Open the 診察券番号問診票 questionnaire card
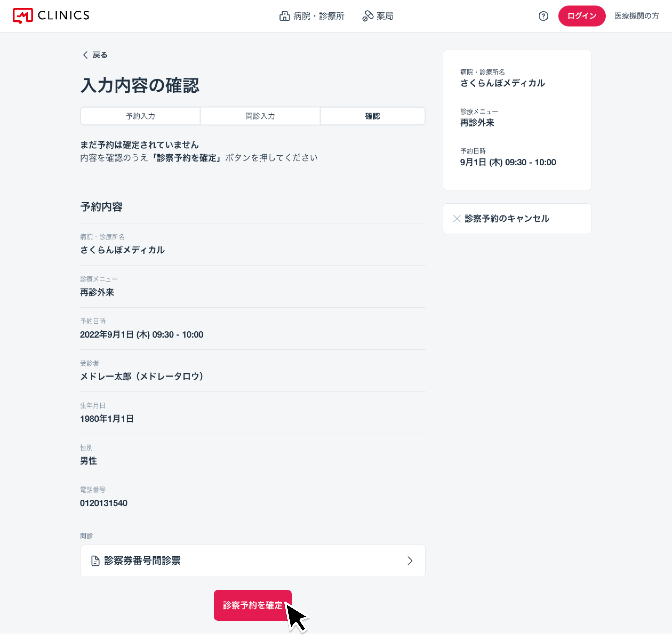 [x=253, y=561]
